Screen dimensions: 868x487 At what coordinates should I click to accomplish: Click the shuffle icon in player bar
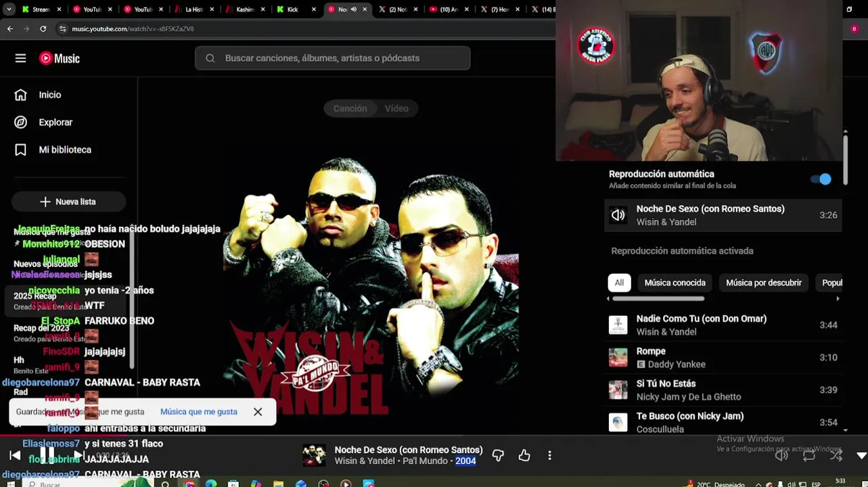tap(836, 455)
